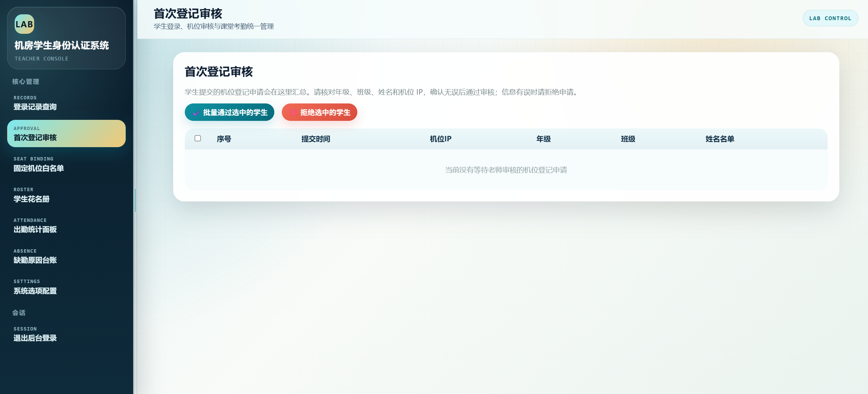Select 首次登记审核 in the sidebar
The image size is (868, 394).
click(66, 133)
